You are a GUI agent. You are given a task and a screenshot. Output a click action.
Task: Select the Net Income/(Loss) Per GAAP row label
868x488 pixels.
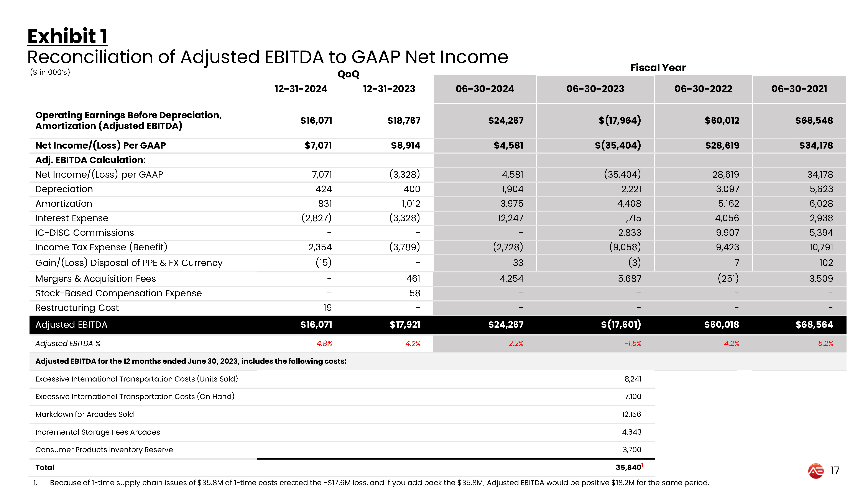pyautogui.click(x=100, y=146)
